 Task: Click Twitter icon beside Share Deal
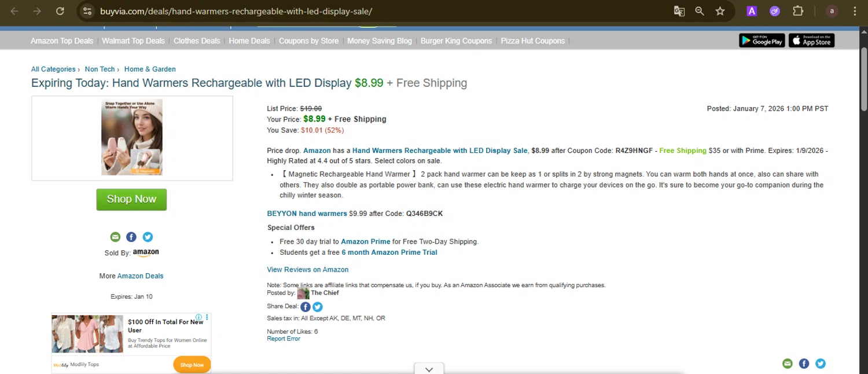[x=318, y=307]
